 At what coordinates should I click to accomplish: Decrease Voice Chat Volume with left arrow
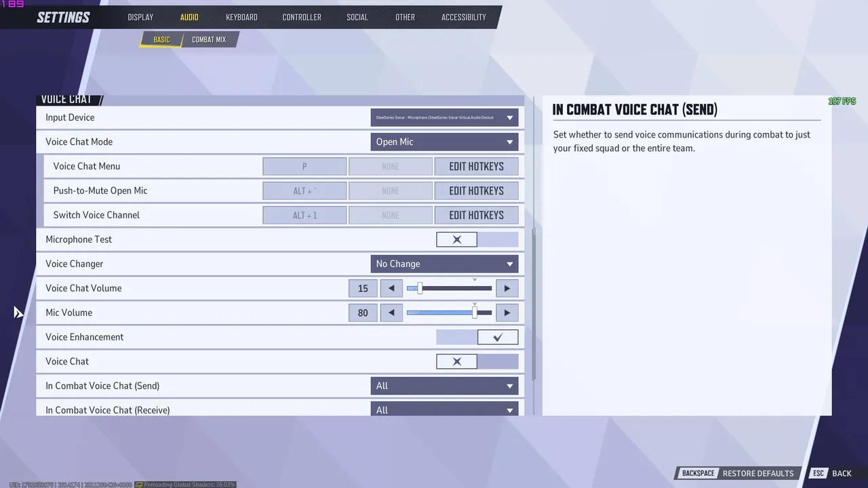point(391,288)
